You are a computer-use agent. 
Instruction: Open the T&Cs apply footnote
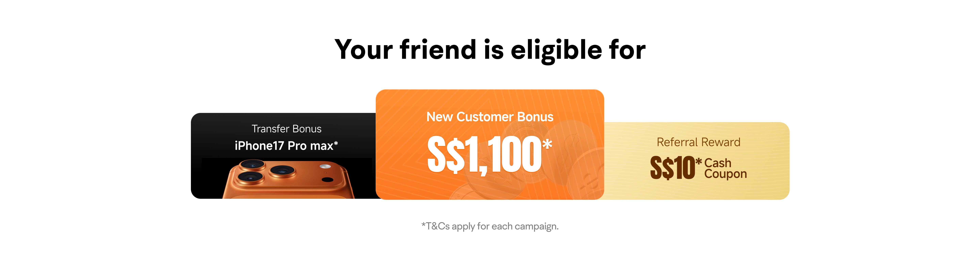pyautogui.click(x=490, y=226)
